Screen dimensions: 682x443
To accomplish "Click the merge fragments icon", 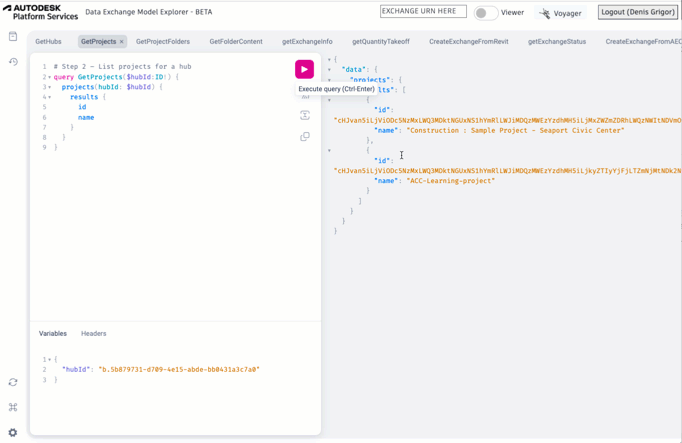I will click(x=305, y=115).
